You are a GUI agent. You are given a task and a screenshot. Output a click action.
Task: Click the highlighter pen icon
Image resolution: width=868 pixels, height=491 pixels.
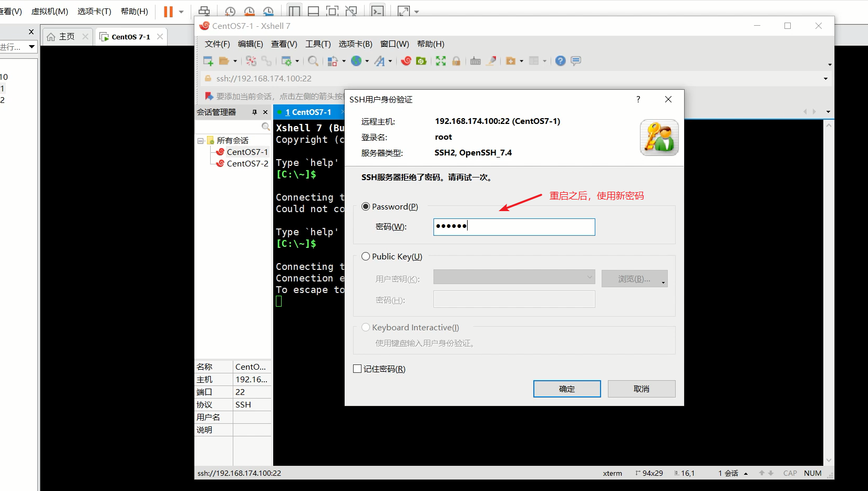coord(491,61)
